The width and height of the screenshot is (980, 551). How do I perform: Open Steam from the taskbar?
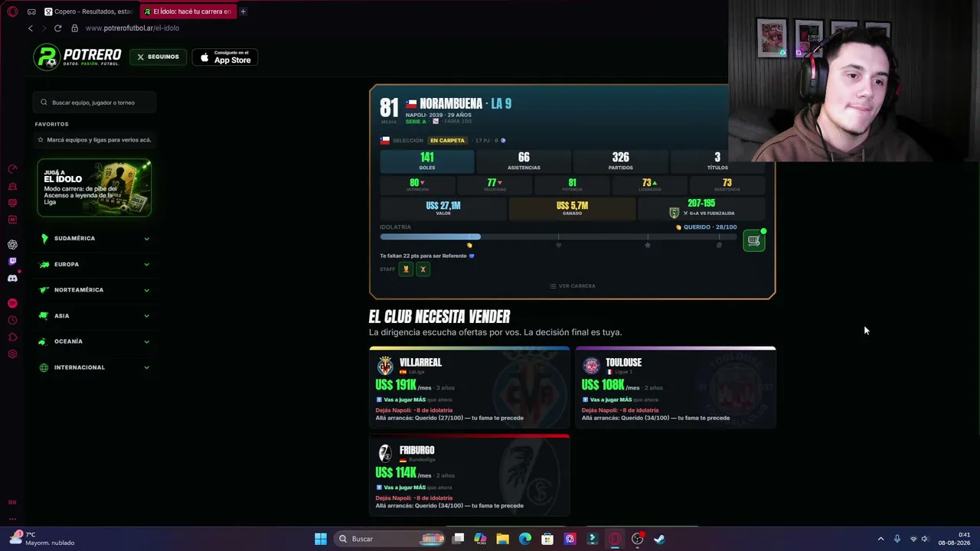659,539
